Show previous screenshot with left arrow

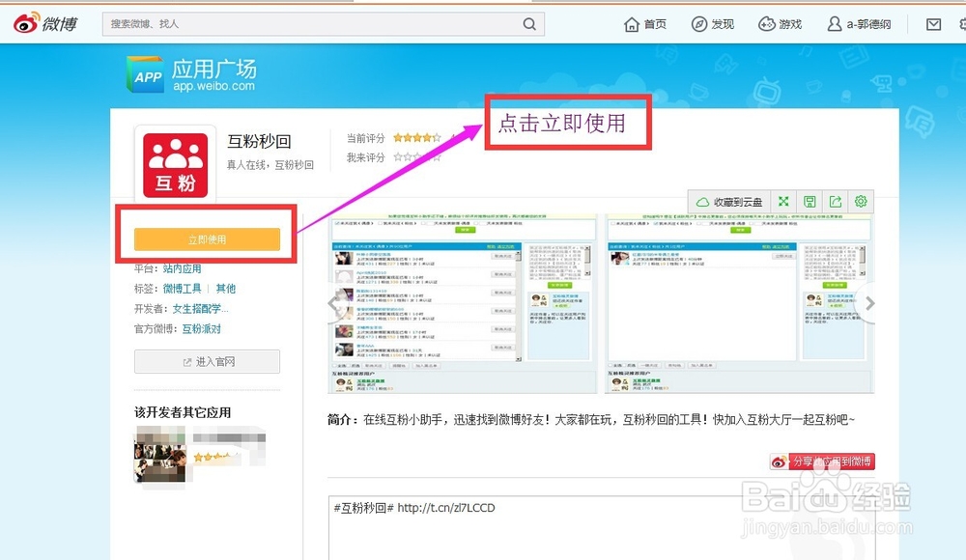[334, 303]
